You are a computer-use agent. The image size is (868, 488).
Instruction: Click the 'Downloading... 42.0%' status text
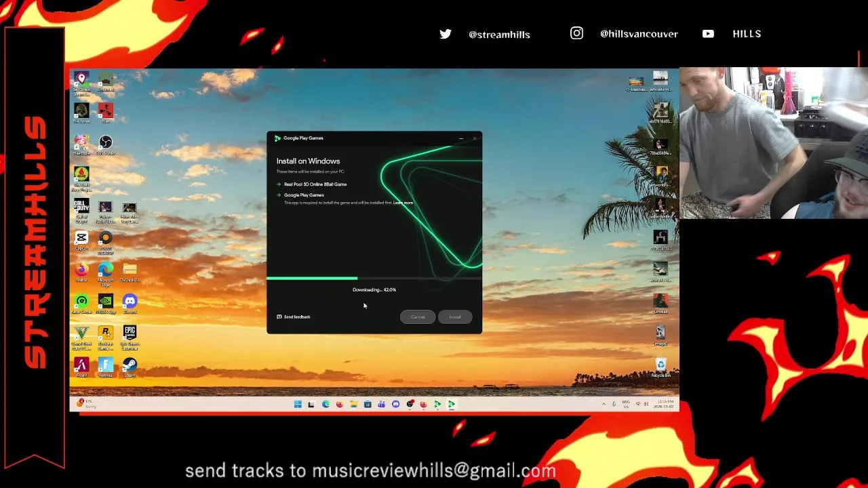tap(374, 289)
